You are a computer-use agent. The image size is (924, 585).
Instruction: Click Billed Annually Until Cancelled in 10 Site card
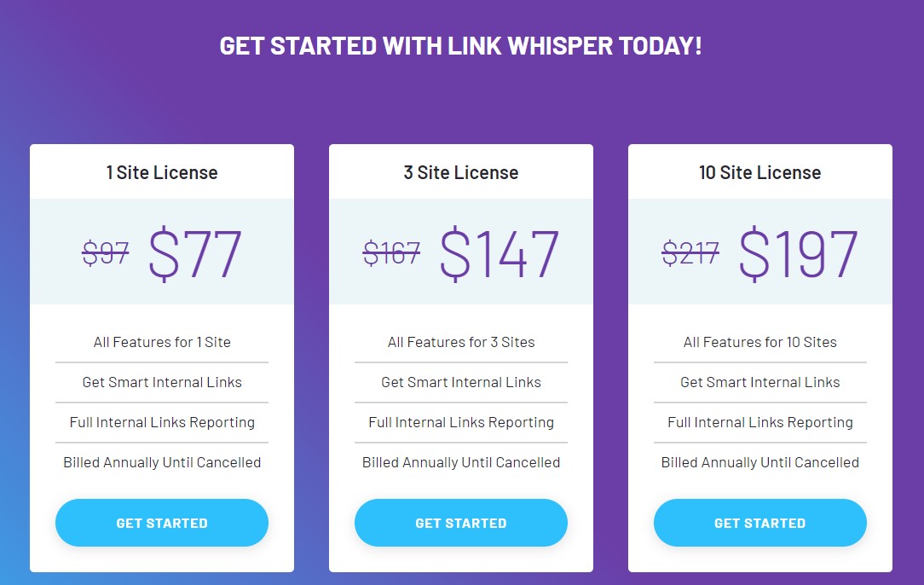759,462
